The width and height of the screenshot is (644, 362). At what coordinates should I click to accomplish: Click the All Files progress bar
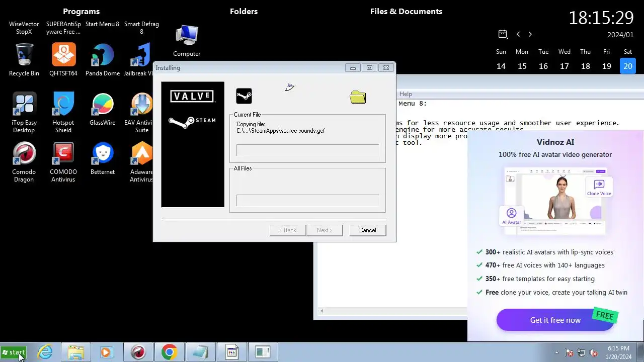pos(307,200)
